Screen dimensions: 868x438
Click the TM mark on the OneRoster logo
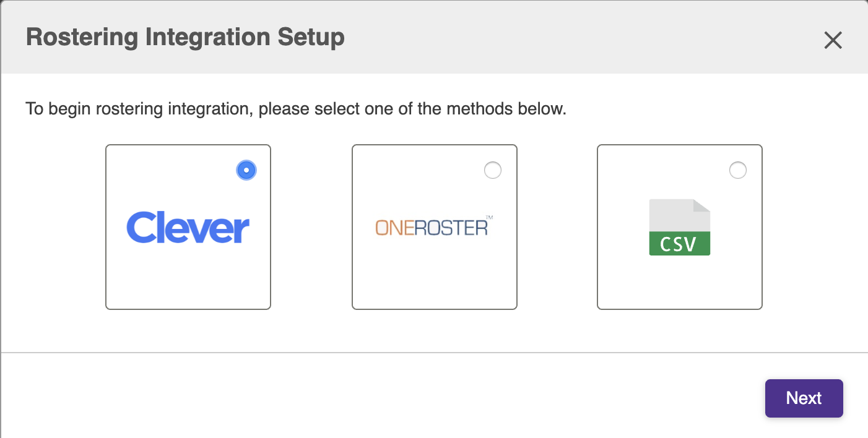coord(489,217)
